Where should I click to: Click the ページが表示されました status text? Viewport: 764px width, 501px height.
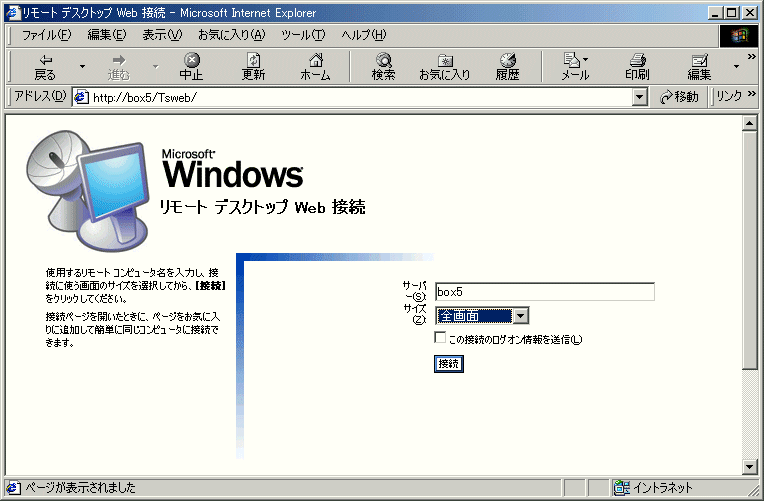pos(80,487)
